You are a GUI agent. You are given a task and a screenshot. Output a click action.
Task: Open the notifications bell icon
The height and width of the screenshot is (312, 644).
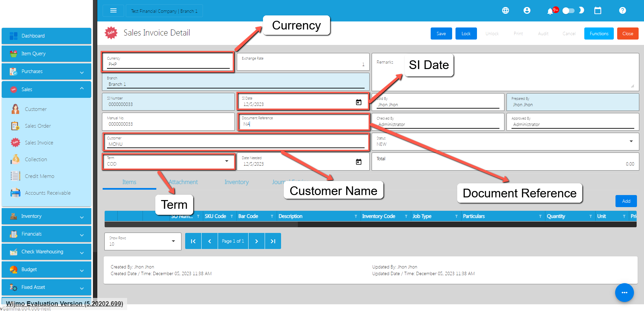(x=550, y=11)
